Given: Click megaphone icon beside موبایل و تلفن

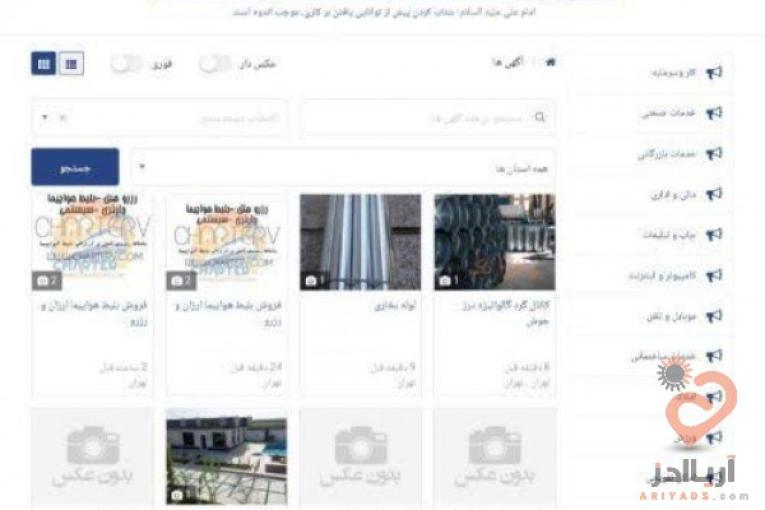Looking at the screenshot, I should [714, 316].
